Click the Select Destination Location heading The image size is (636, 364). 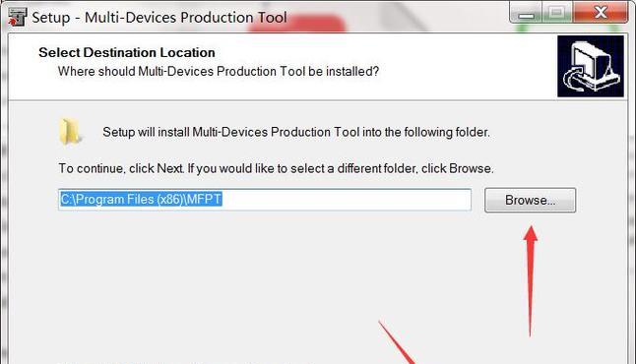127,52
